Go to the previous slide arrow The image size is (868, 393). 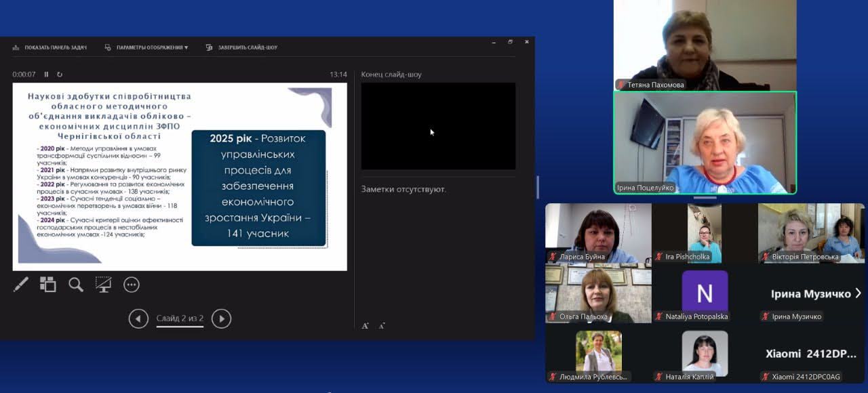138,318
